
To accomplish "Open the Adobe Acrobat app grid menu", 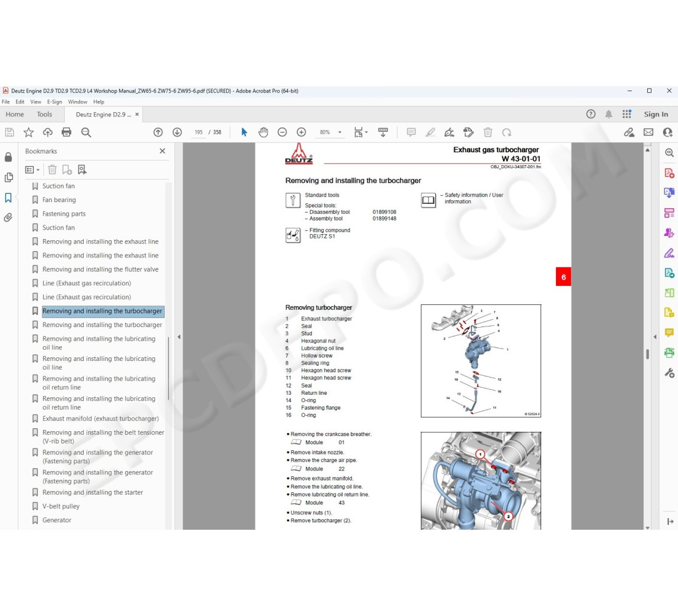I will coord(626,114).
